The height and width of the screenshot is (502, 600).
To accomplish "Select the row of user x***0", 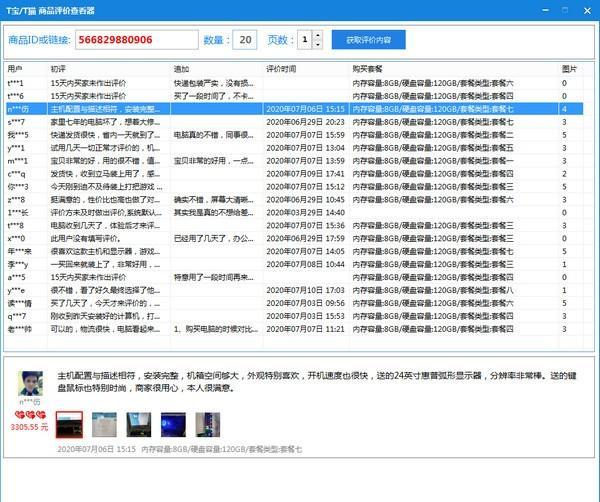I will pyautogui.click(x=294, y=239).
